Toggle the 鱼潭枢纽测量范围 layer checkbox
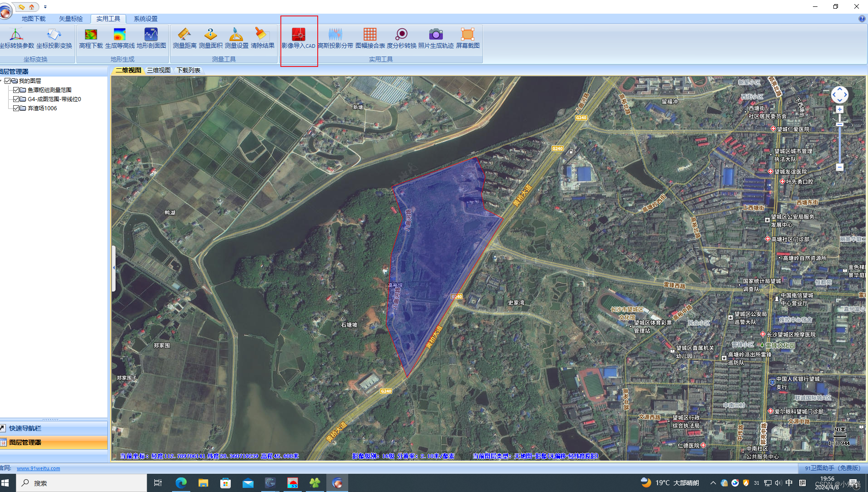868x492 pixels. point(16,90)
